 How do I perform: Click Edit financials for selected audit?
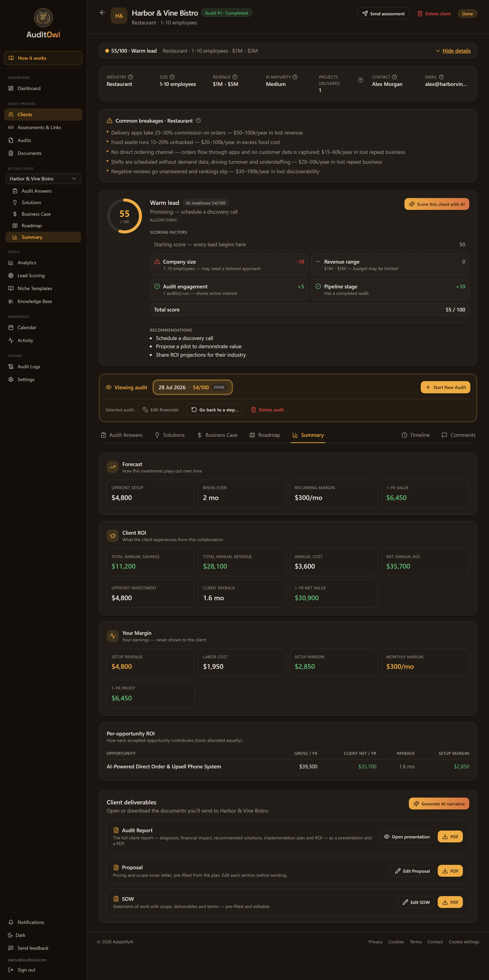click(160, 410)
